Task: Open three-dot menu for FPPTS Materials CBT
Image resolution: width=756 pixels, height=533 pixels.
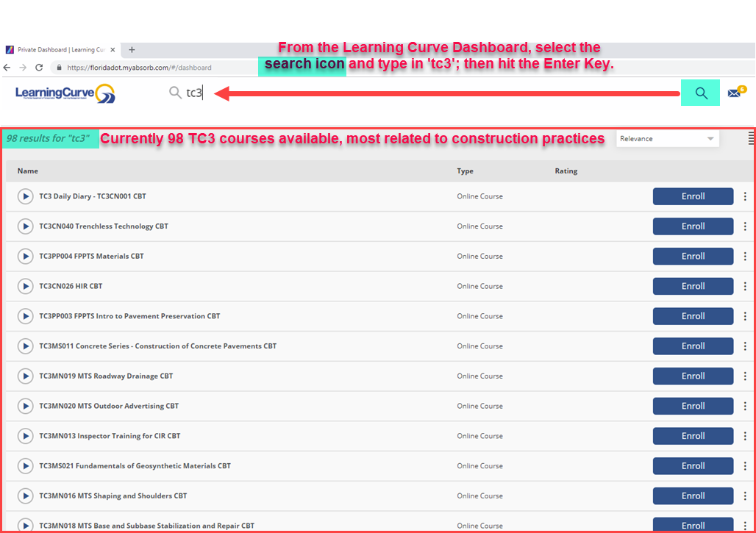Action: pyautogui.click(x=745, y=256)
